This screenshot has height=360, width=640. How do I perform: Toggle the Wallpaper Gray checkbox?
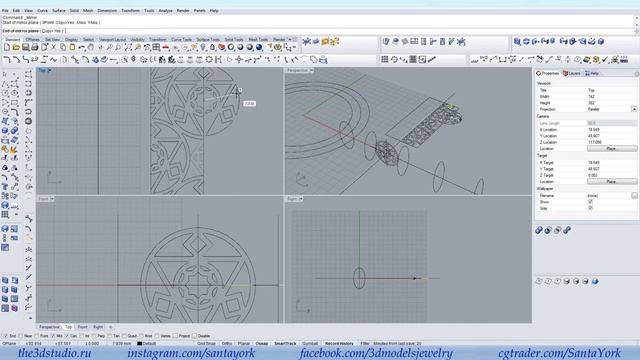point(590,208)
